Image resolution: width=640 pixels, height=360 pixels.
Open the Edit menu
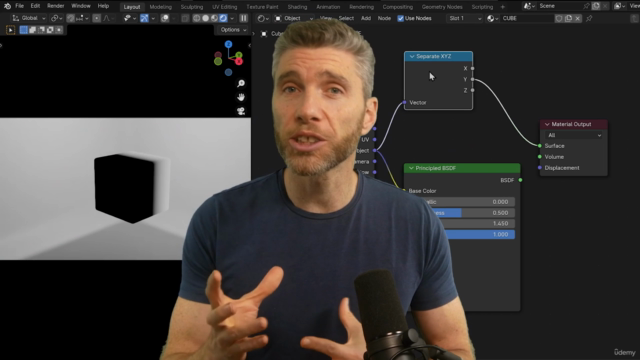pos(35,6)
